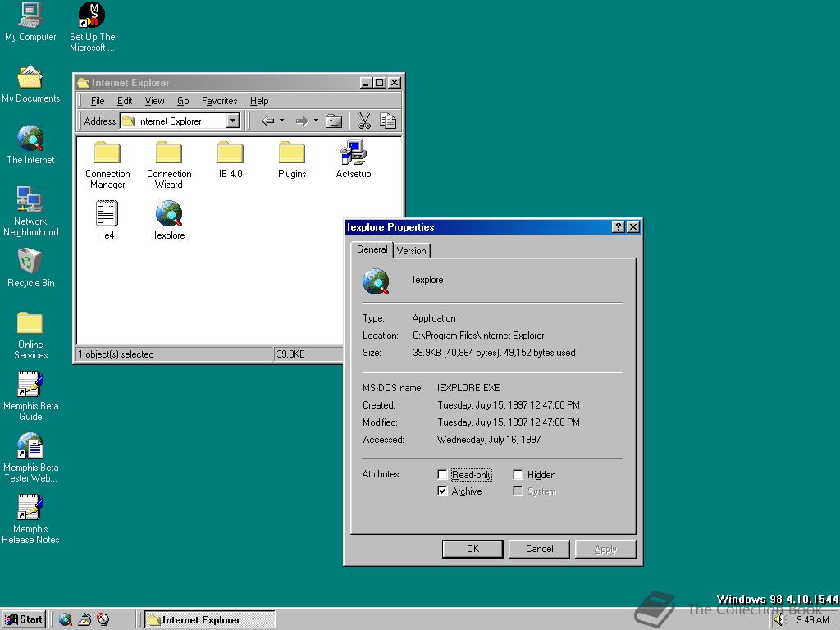Expand the Address bar dropdown
Screen dimensions: 840x630
click(x=233, y=121)
